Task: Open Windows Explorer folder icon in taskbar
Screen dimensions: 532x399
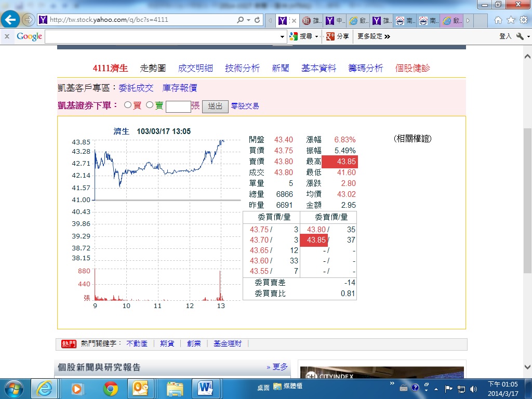Action: pos(175,389)
